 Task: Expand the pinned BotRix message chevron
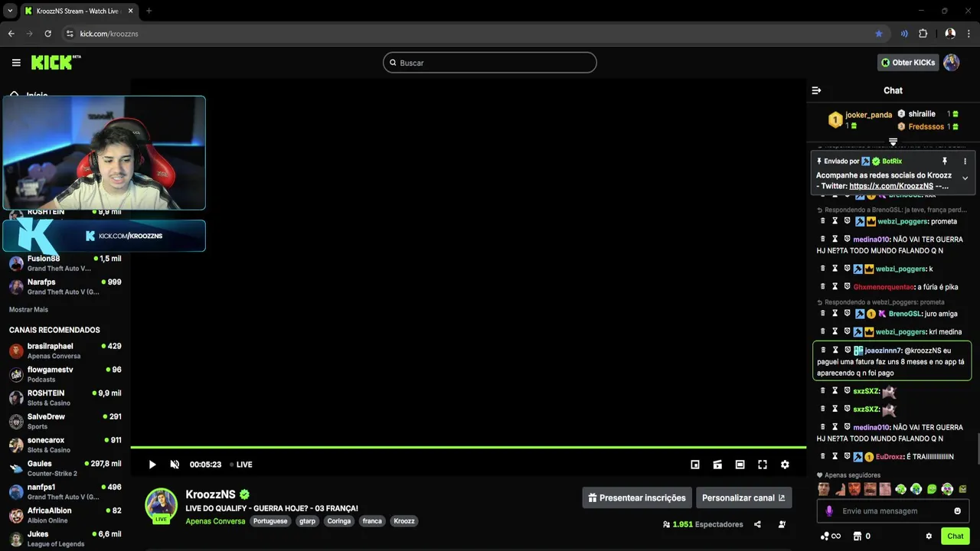pos(965,178)
